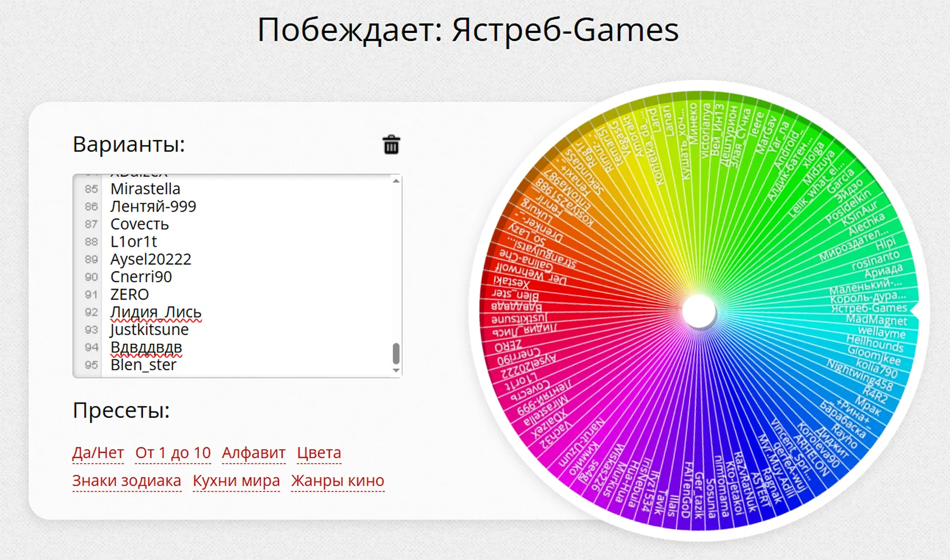Click the Blen_ster entry in the list
The height and width of the screenshot is (560, 950).
pyautogui.click(x=143, y=365)
